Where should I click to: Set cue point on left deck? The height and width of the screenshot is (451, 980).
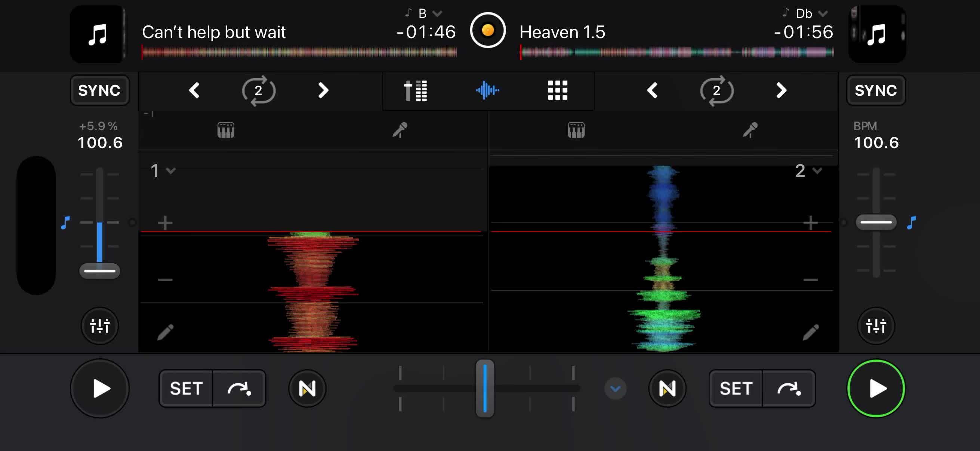click(186, 389)
